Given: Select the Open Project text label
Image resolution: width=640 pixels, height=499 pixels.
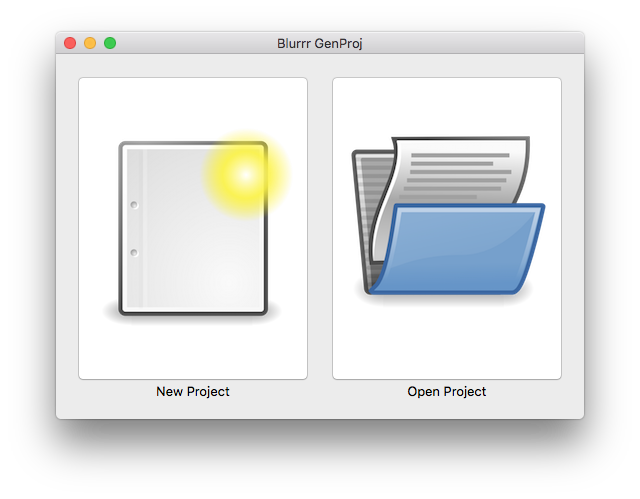Looking at the screenshot, I should tap(447, 392).
